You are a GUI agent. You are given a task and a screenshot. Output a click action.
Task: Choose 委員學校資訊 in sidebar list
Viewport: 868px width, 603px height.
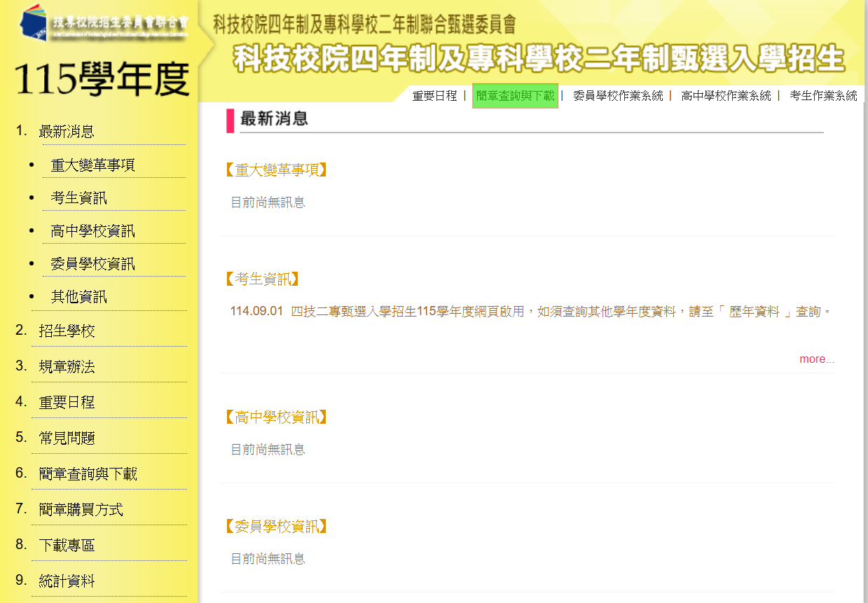[x=92, y=264]
